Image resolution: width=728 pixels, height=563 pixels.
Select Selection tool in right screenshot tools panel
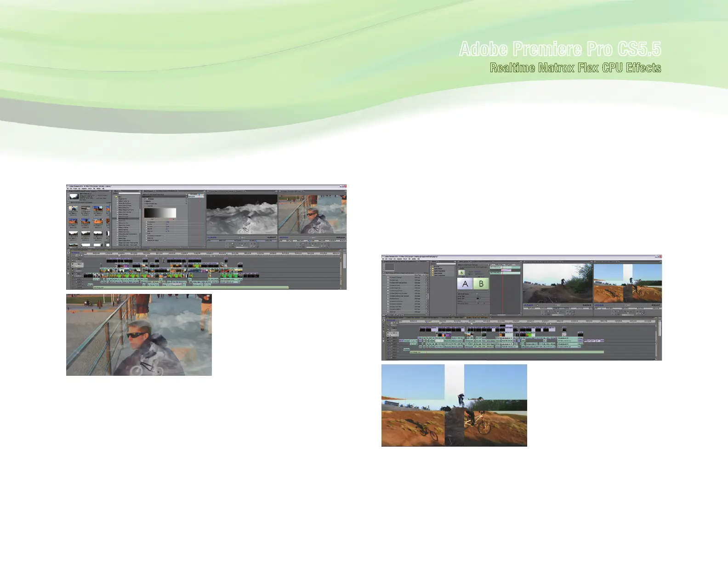coord(384,320)
